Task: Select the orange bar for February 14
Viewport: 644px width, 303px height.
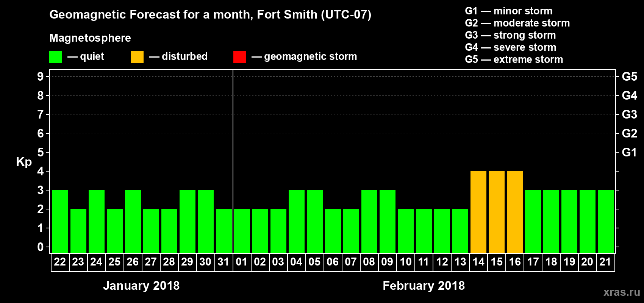Action: tap(478, 212)
